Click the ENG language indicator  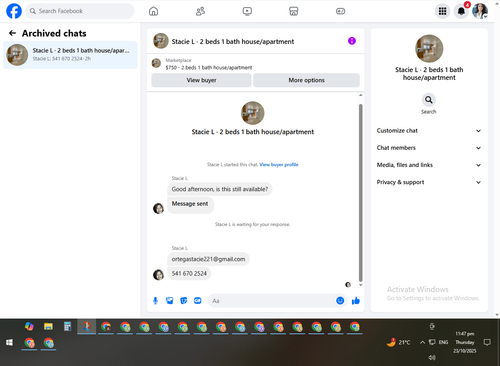443,342
